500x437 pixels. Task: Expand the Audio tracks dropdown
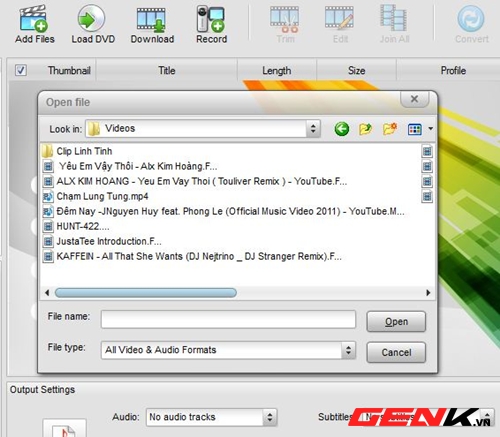[270, 417]
